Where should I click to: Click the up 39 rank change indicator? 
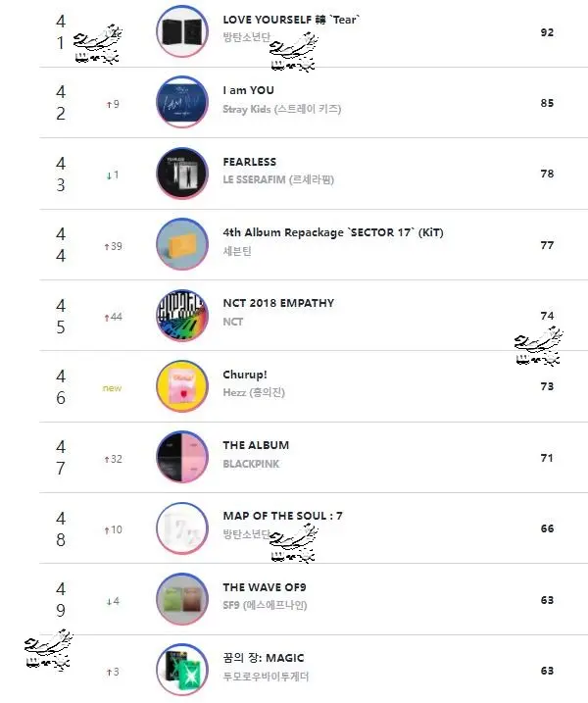coord(113,246)
